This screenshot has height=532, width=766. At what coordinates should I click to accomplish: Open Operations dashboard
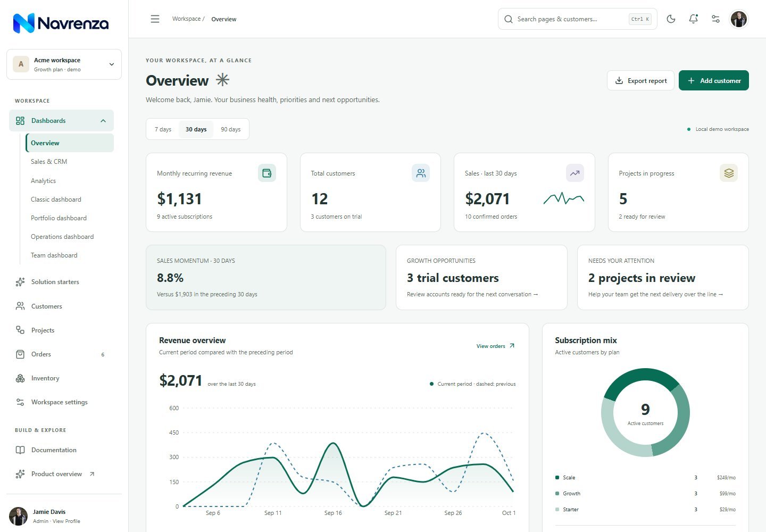70,237
